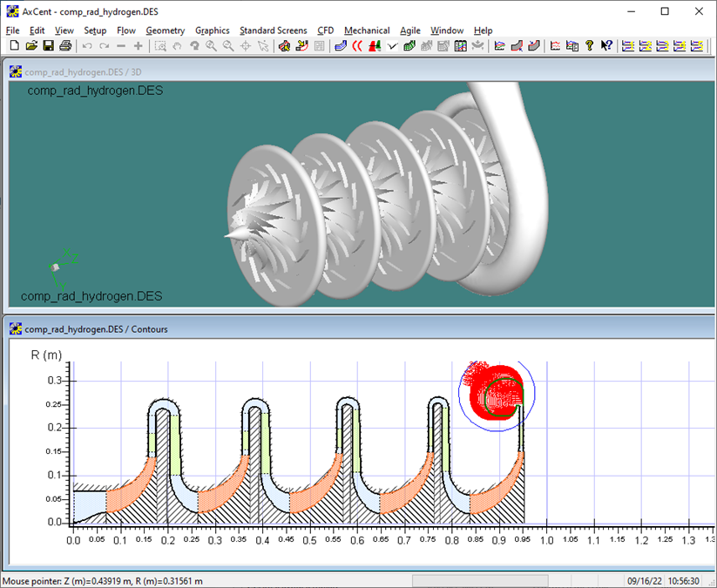717x588 pixels.
Task: Select the rectangular zoom selection tool
Action: (162, 45)
